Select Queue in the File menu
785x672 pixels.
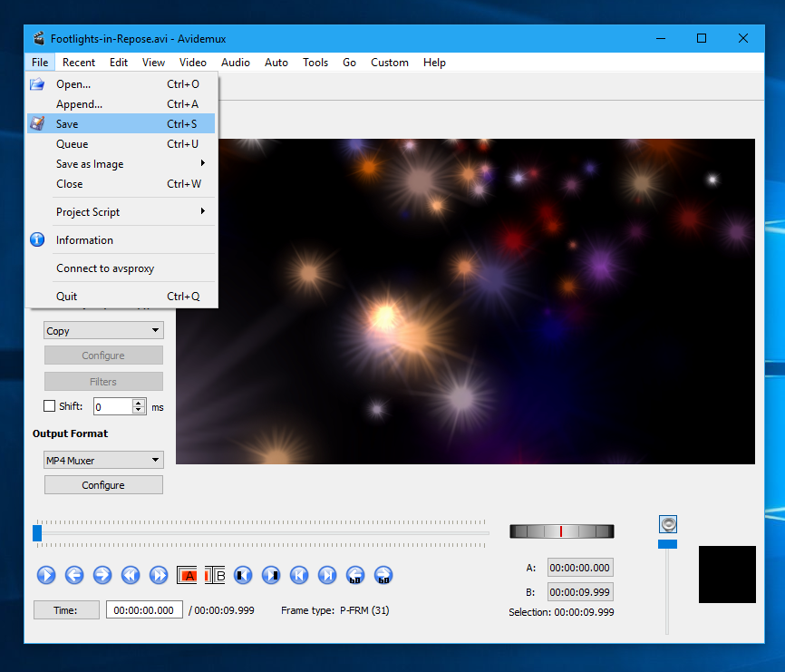[x=121, y=143]
